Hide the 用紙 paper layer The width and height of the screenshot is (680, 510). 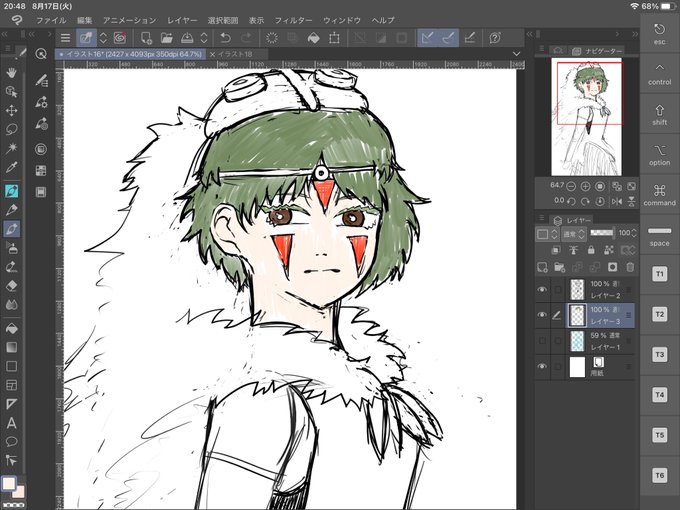click(x=542, y=366)
